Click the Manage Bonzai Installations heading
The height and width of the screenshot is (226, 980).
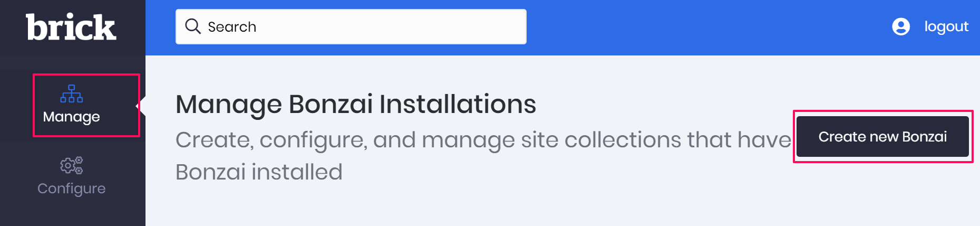point(356,104)
